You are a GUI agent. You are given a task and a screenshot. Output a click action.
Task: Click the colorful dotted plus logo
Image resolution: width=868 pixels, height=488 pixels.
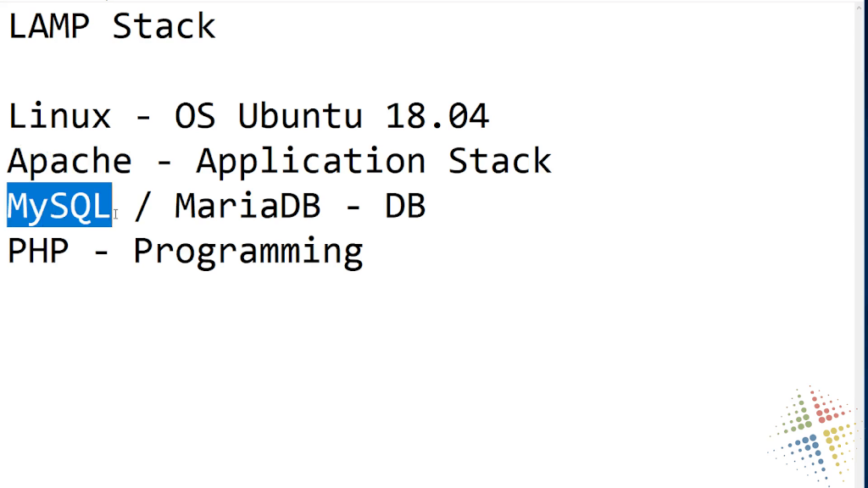[811, 436]
